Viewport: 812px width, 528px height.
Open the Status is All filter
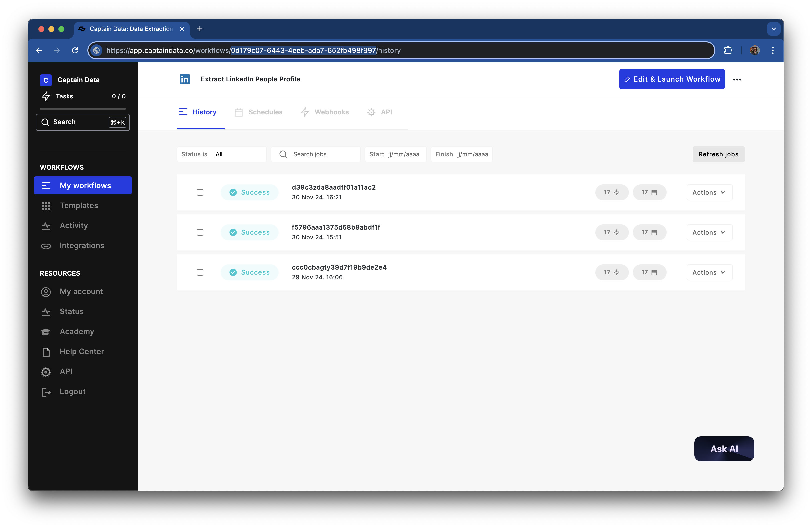pyautogui.click(x=221, y=154)
